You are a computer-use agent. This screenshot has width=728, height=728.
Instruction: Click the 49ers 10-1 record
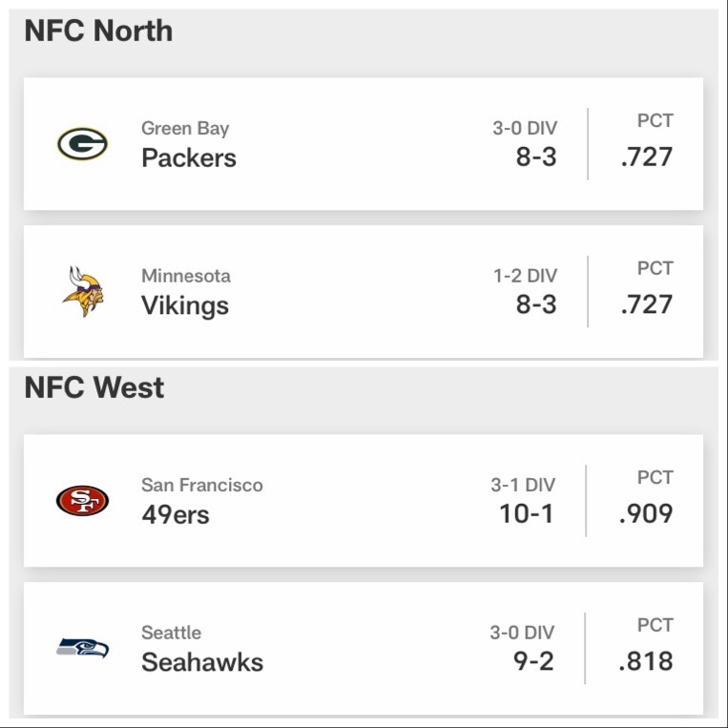527,513
